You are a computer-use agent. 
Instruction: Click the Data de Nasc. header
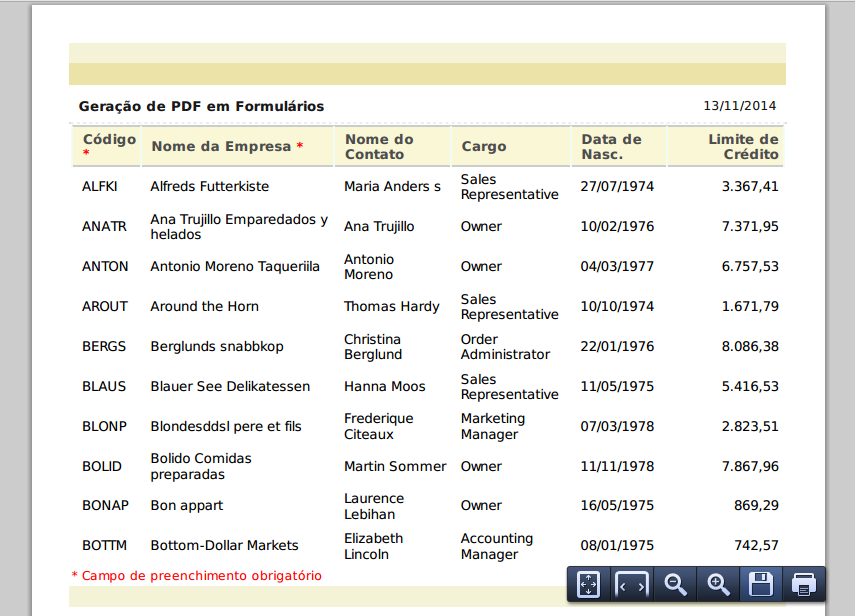point(611,147)
